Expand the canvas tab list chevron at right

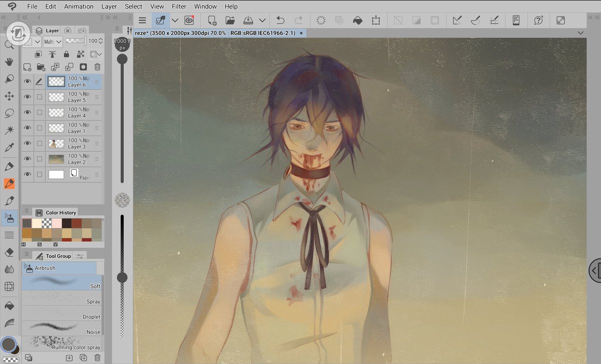click(581, 33)
